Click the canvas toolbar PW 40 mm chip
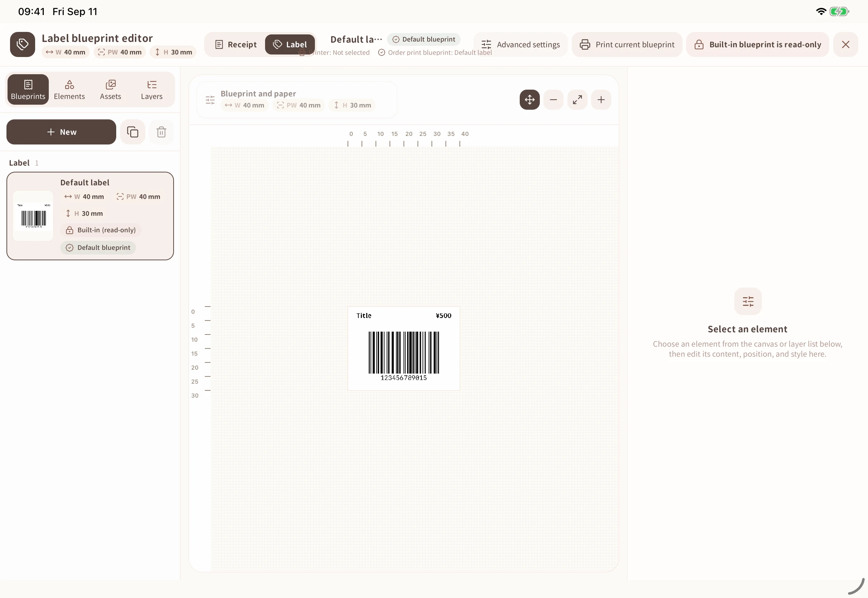 299,105
